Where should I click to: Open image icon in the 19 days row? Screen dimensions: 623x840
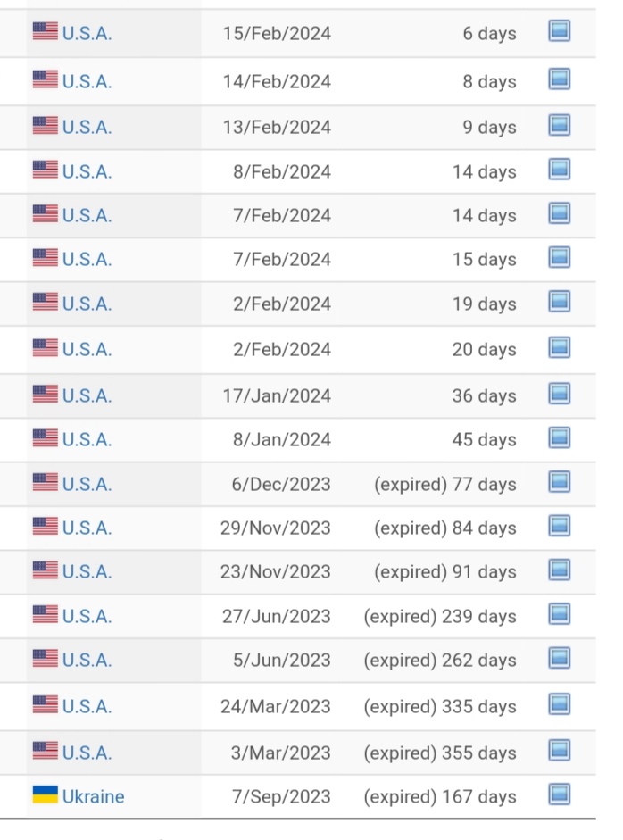point(560,302)
